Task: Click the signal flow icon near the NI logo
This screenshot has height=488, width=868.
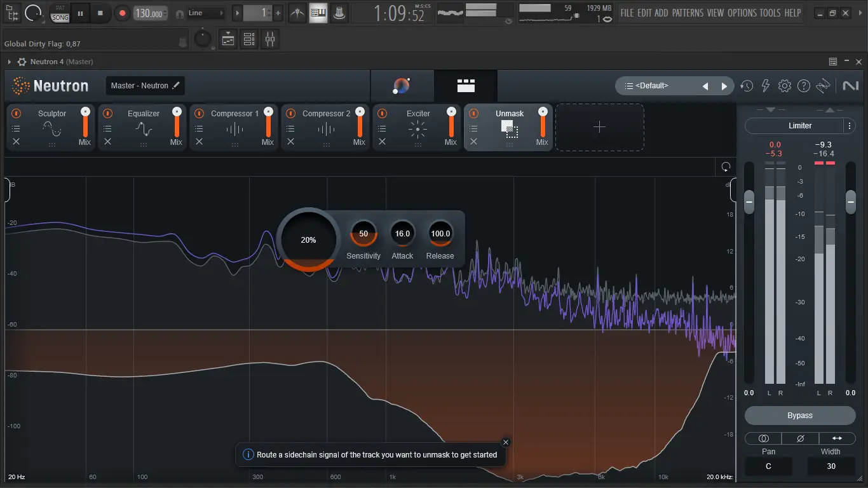Action: coord(824,85)
